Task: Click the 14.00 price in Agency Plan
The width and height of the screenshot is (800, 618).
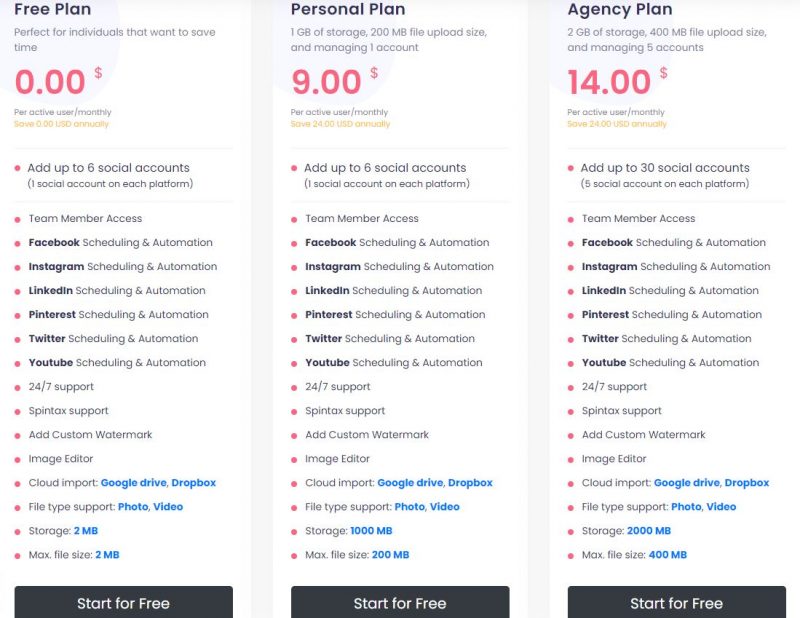Action: pyautogui.click(x=609, y=82)
